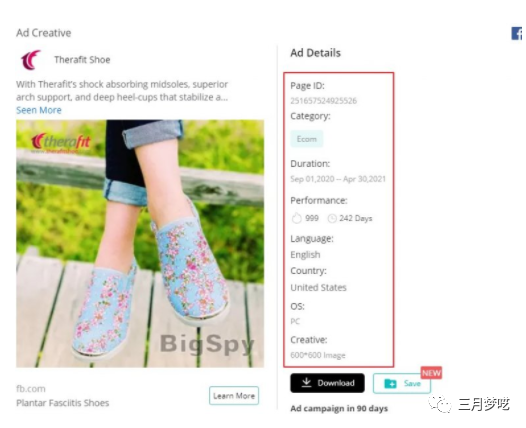526x428 pixels.
Task: Click the thumbs-up likes icon beside 999
Action: tap(297, 218)
